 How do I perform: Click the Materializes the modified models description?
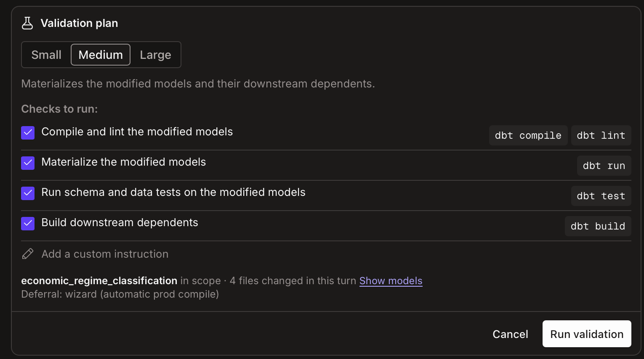click(198, 84)
